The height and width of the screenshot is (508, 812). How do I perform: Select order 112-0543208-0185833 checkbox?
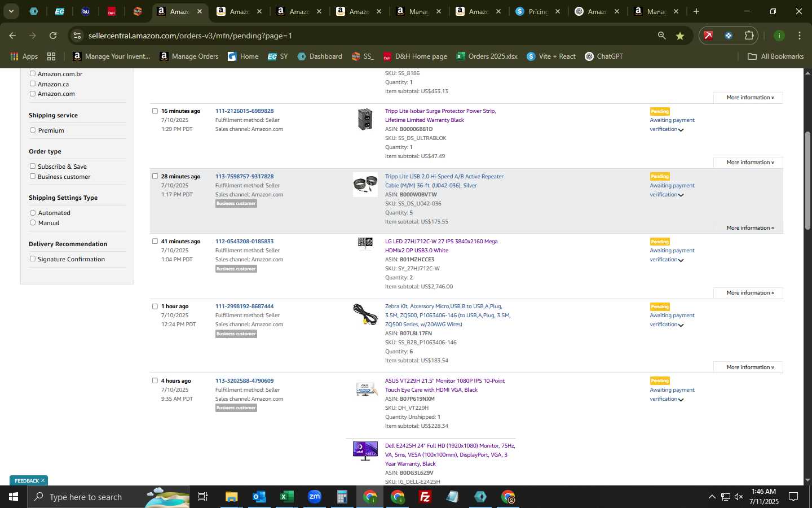(x=155, y=241)
